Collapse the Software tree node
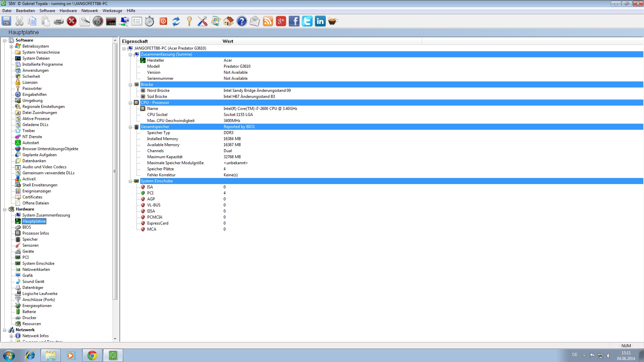This screenshot has height=362, width=644. [5, 41]
